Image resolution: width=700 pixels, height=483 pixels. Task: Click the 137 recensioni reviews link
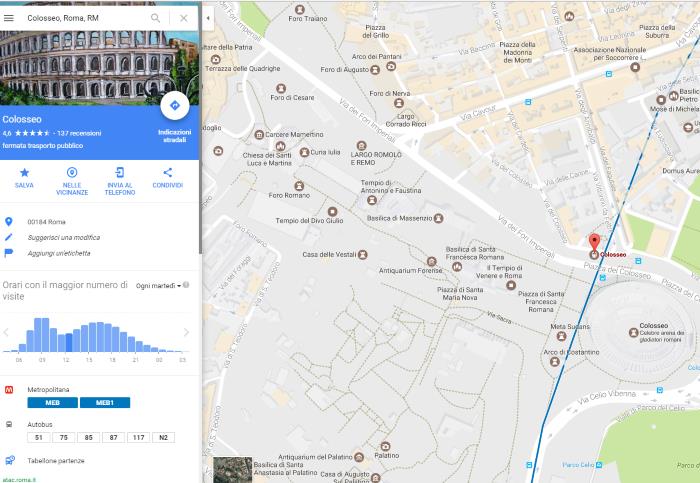(x=79, y=133)
